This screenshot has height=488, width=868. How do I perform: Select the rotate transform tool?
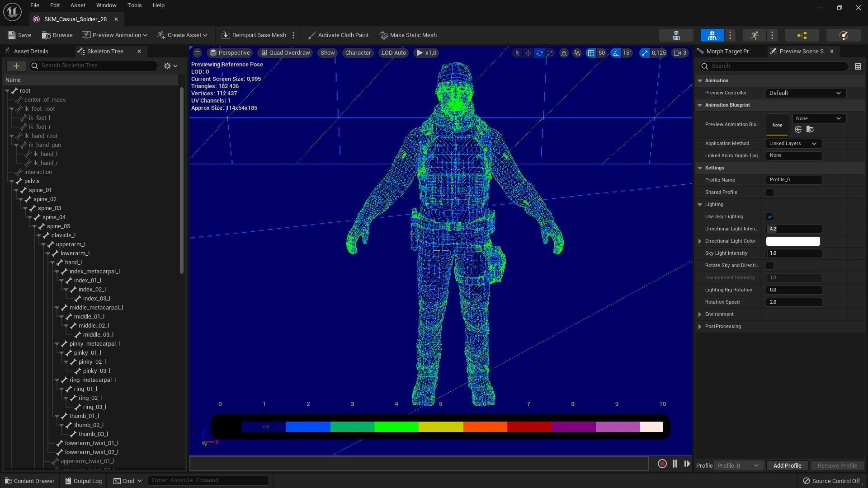[x=539, y=53]
